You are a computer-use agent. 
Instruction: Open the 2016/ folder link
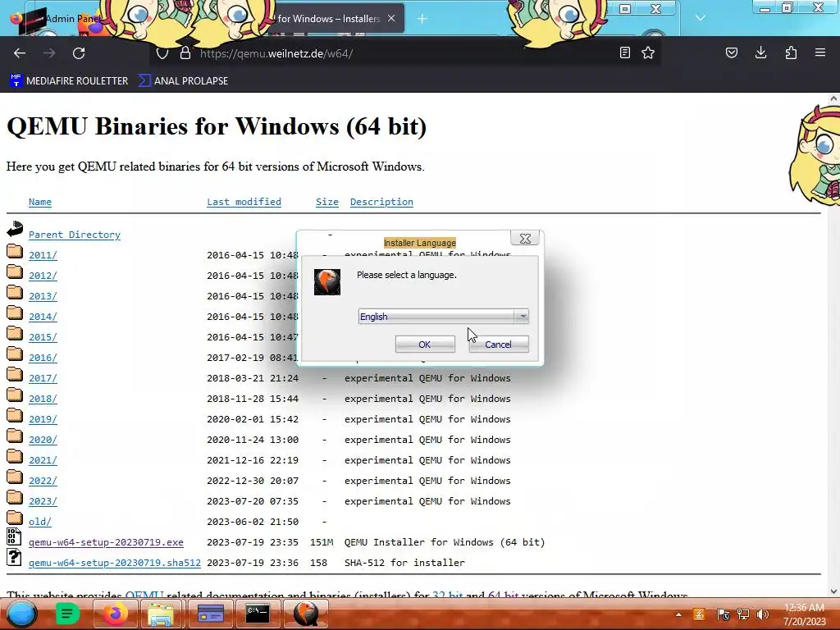pyautogui.click(x=43, y=358)
